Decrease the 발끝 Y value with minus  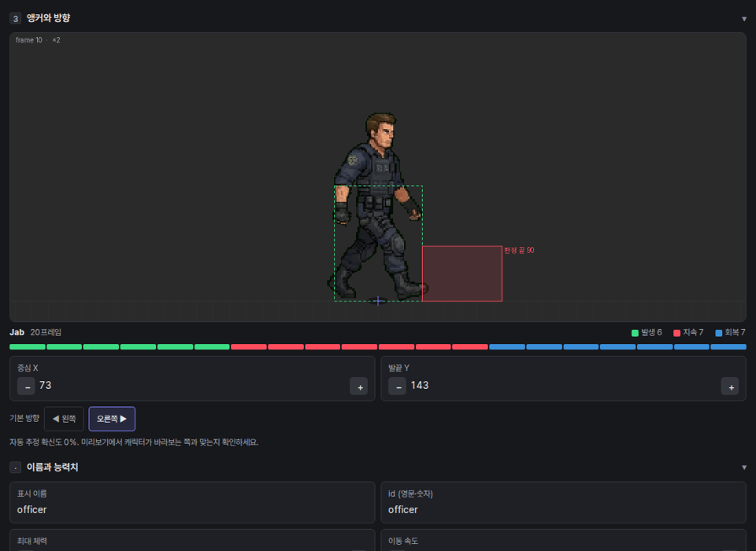(397, 386)
